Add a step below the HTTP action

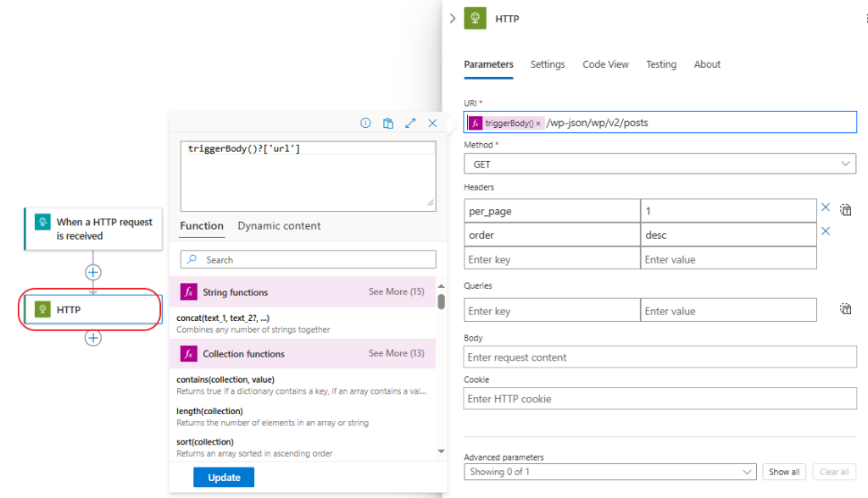click(x=93, y=338)
